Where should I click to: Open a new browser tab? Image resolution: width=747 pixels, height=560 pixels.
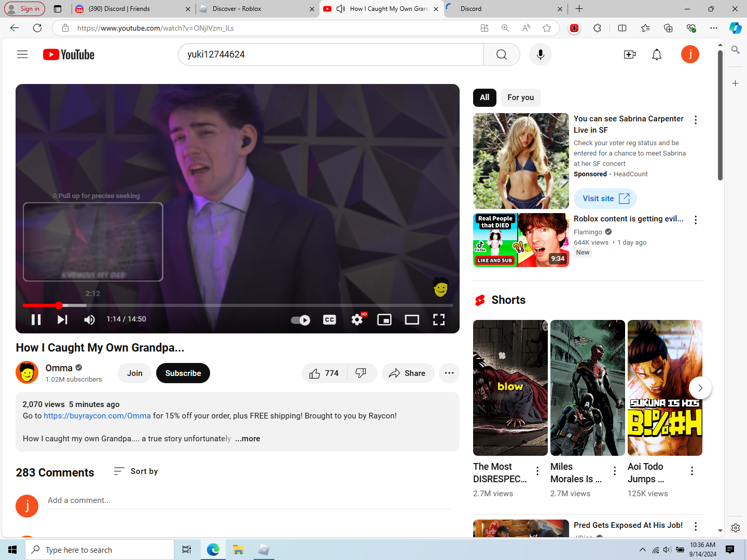(579, 9)
